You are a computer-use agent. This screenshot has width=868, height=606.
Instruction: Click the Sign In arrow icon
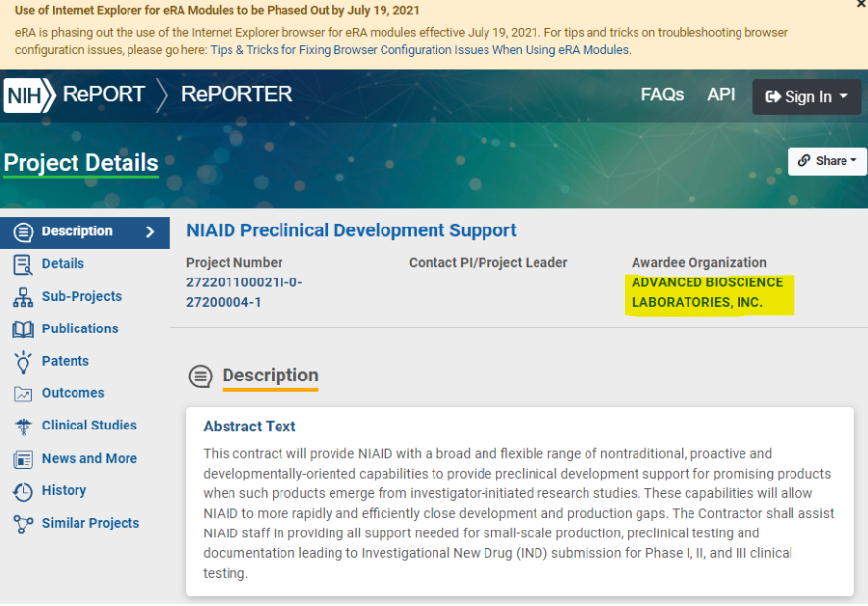click(773, 97)
